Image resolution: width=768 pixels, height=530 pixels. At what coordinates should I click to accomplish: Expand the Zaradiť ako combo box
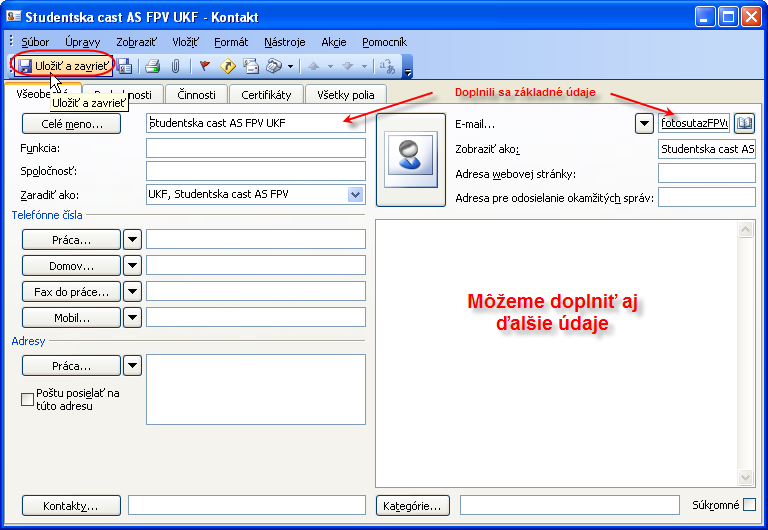tap(355, 194)
